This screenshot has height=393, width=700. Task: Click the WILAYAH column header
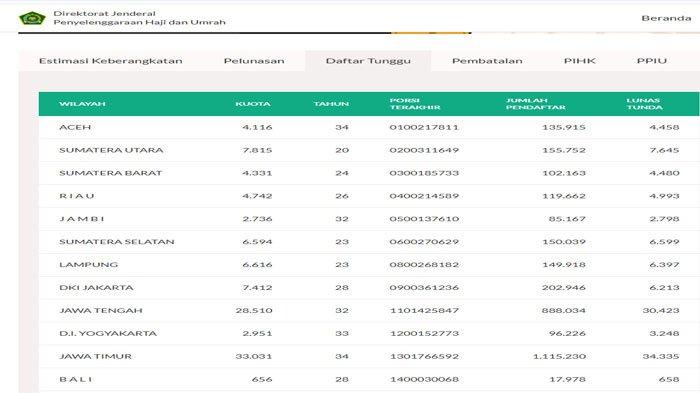[x=82, y=104]
